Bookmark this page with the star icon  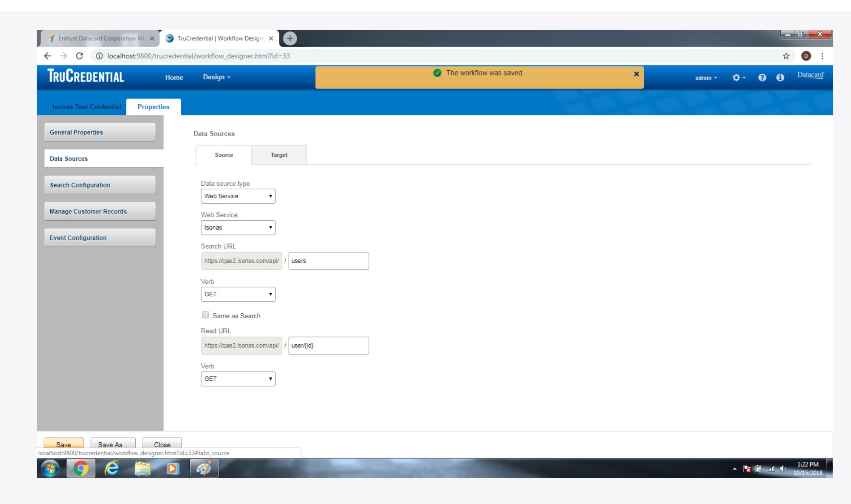(x=786, y=56)
